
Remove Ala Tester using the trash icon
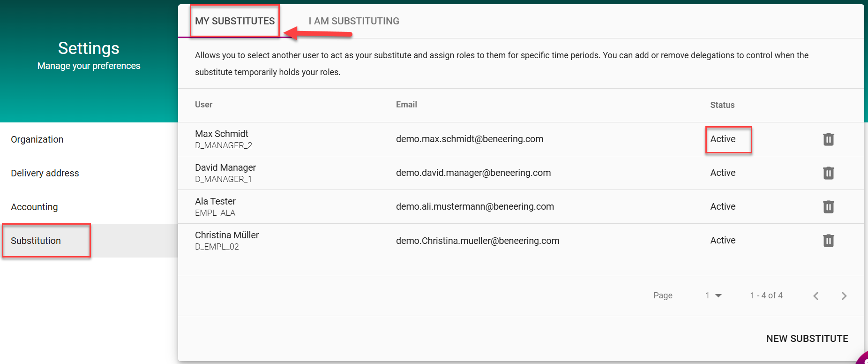click(828, 207)
